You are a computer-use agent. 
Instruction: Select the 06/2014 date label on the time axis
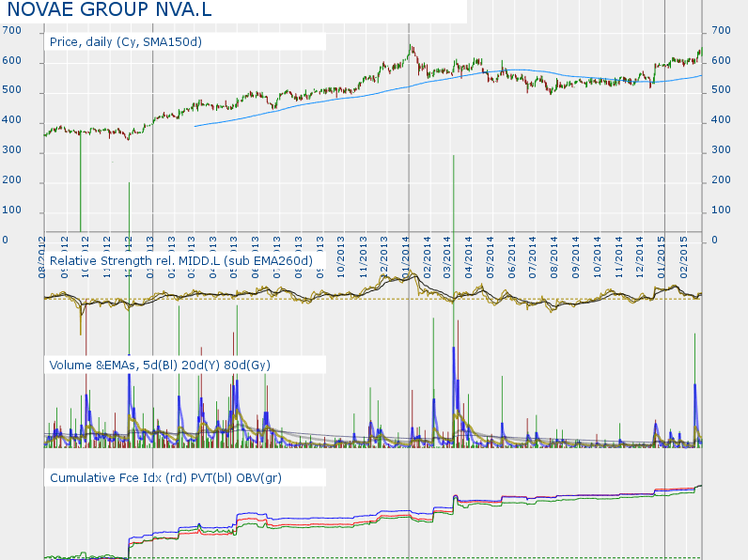click(x=512, y=257)
